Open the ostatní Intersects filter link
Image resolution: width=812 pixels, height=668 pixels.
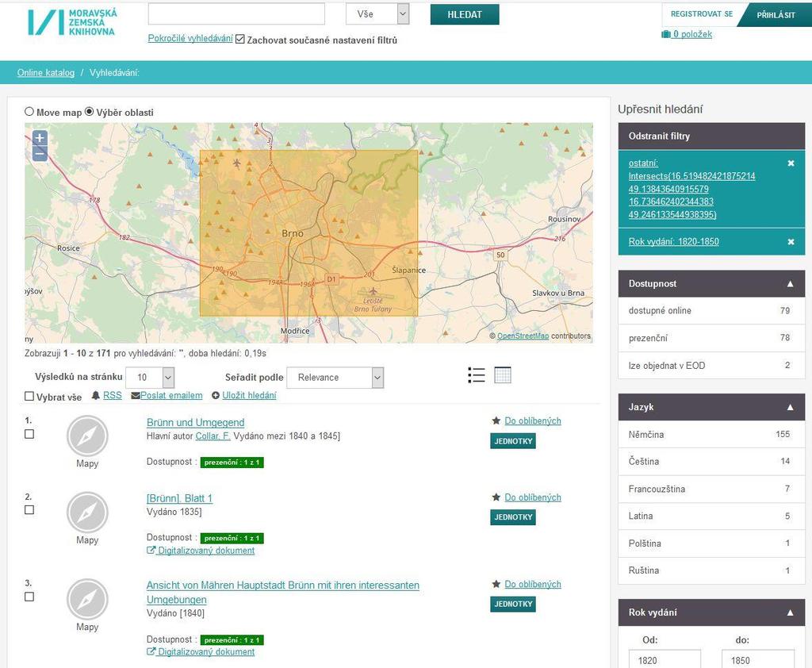[x=691, y=189]
